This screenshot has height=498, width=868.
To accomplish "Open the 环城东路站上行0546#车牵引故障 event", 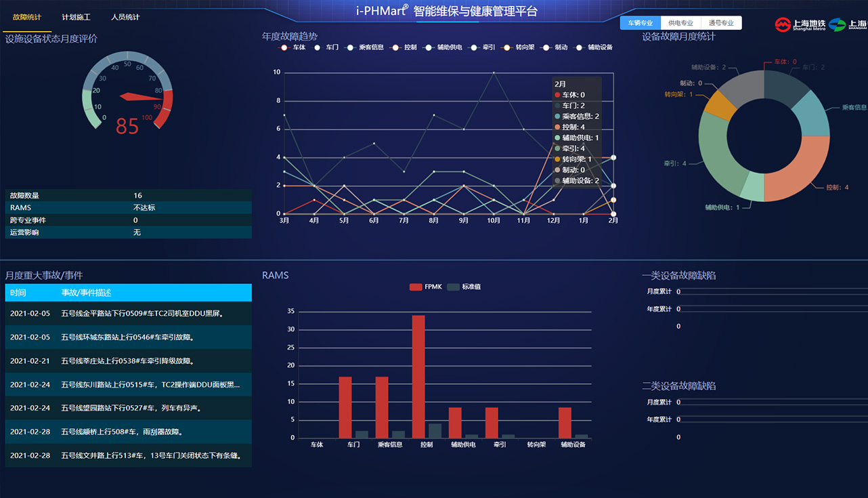I will tap(129, 337).
